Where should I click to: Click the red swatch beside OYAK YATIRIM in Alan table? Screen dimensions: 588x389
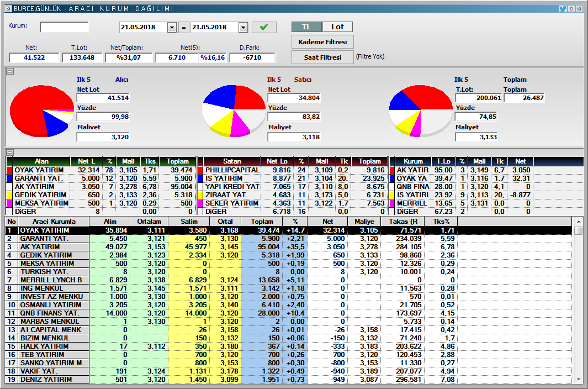(10, 170)
